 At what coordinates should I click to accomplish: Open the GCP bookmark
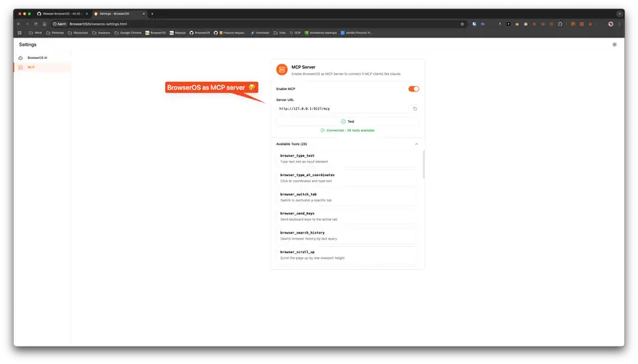(x=295, y=33)
